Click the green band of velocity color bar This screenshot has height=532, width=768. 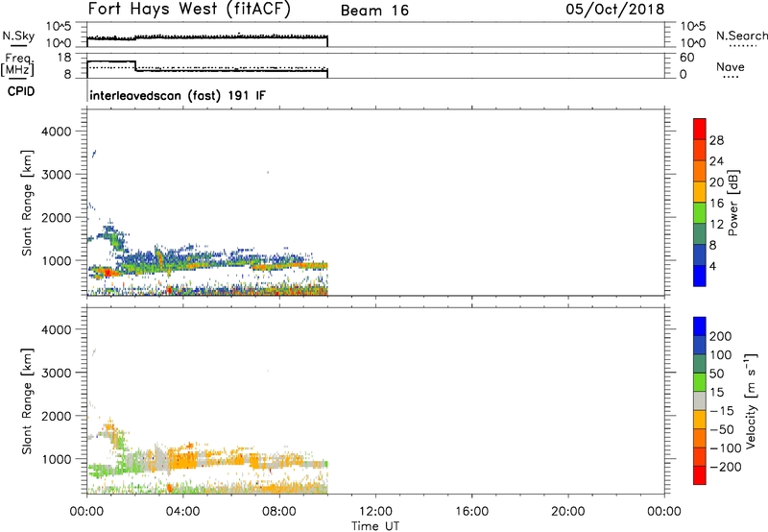[x=700, y=381]
